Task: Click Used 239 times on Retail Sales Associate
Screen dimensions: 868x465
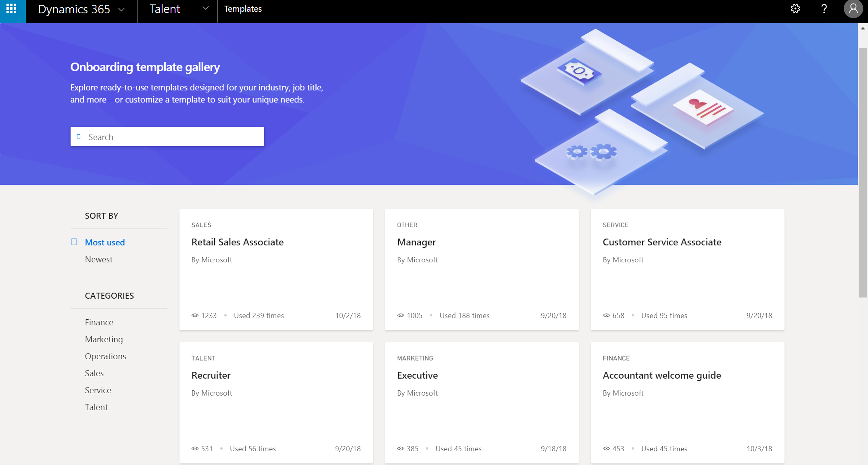Action: pyautogui.click(x=259, y=315)
